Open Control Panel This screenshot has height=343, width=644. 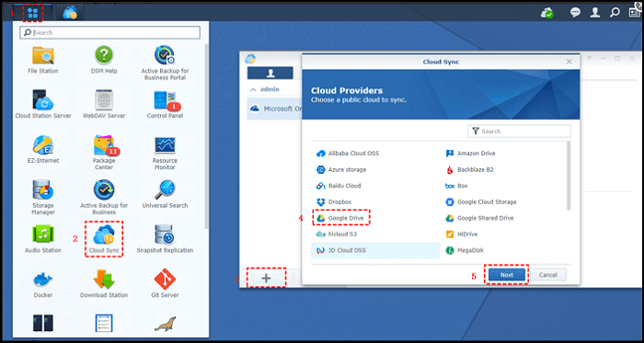[165, 105]
